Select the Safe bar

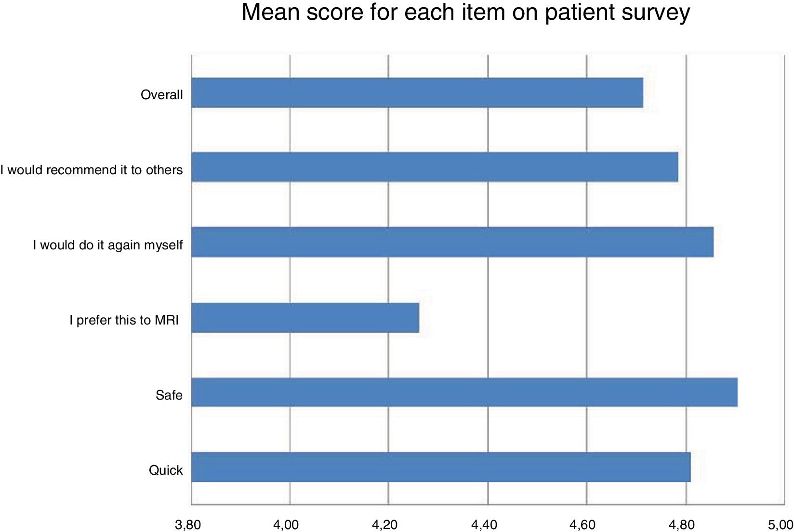coord(464,392)
